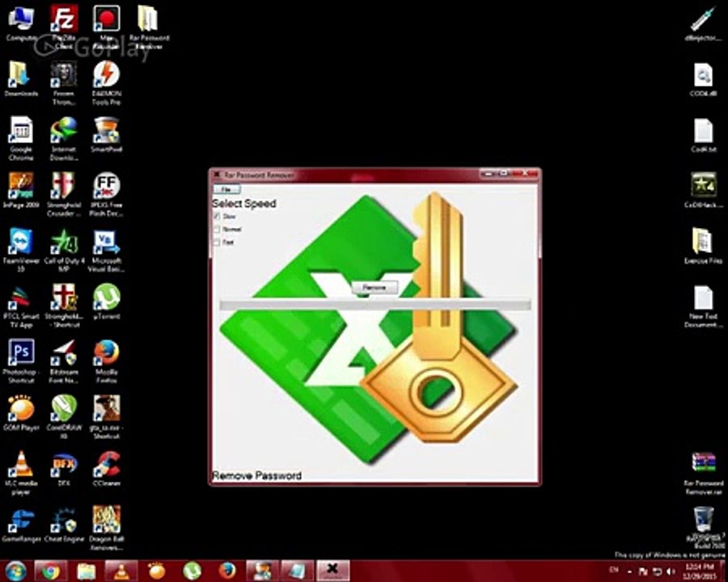This screenshot has height=582, width=728.
Task: Close the Rar Password Remover window
Action: [525, 174]
